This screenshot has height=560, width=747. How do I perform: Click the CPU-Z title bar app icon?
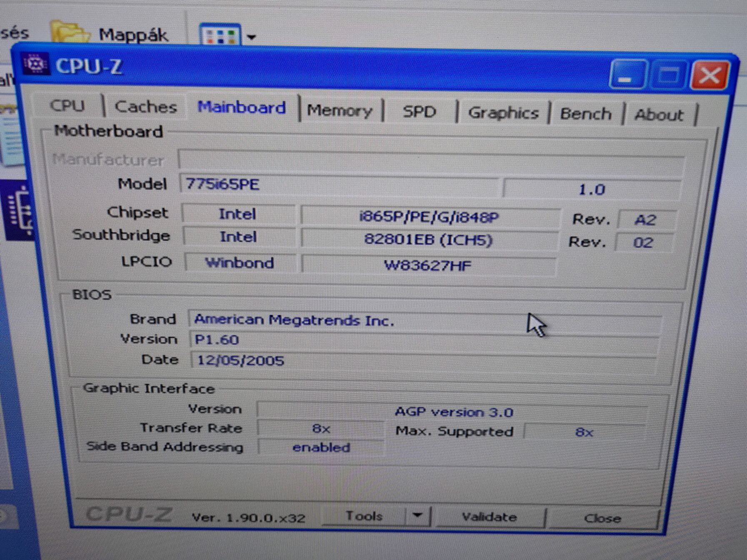click(35, 63)
